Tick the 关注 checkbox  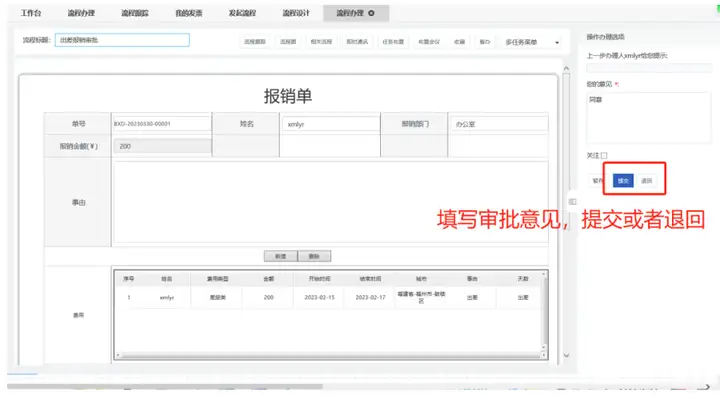point(604,156)
